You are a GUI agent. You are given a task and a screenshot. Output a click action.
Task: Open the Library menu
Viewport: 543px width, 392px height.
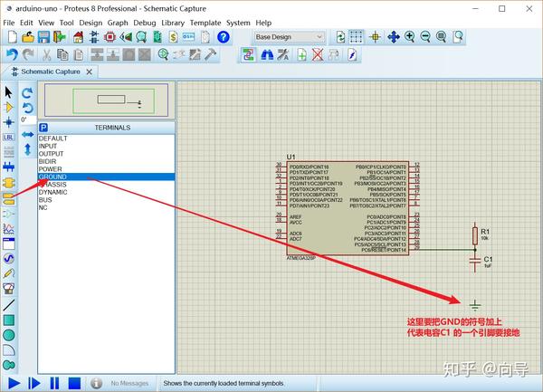tap(173, 23)
